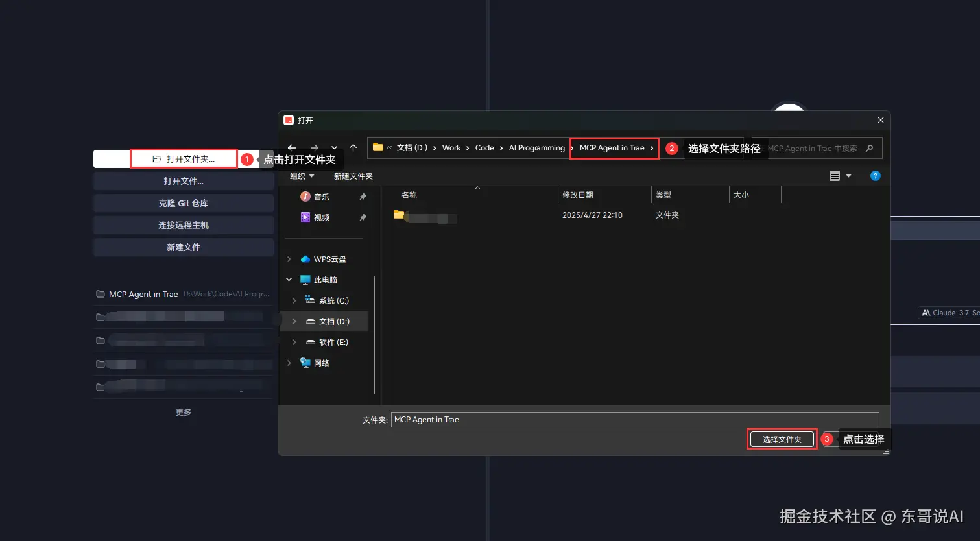Click the 选择文件夹 button

click(x=782, y=439)
